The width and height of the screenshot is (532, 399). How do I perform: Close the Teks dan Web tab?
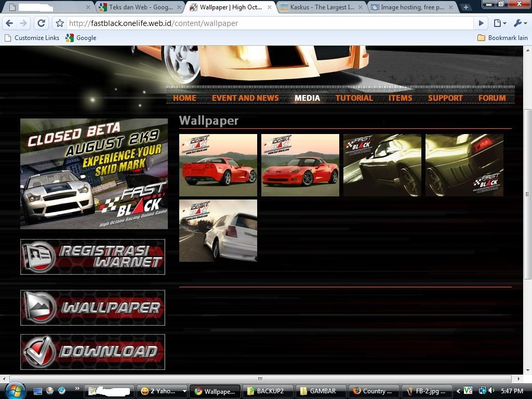[x=179, y=7]
